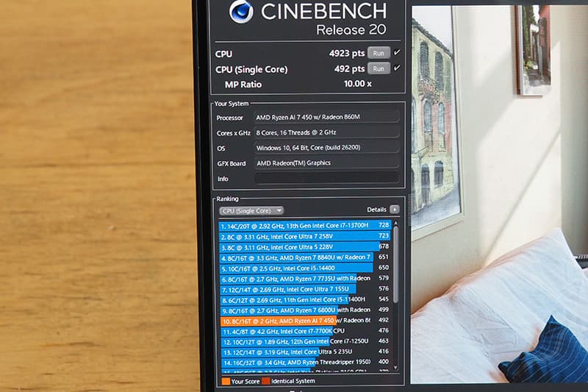Select ranking row 11th Gen Intel Core i5-11400H
Screen dimensions: 588x392
click(305, 300)
